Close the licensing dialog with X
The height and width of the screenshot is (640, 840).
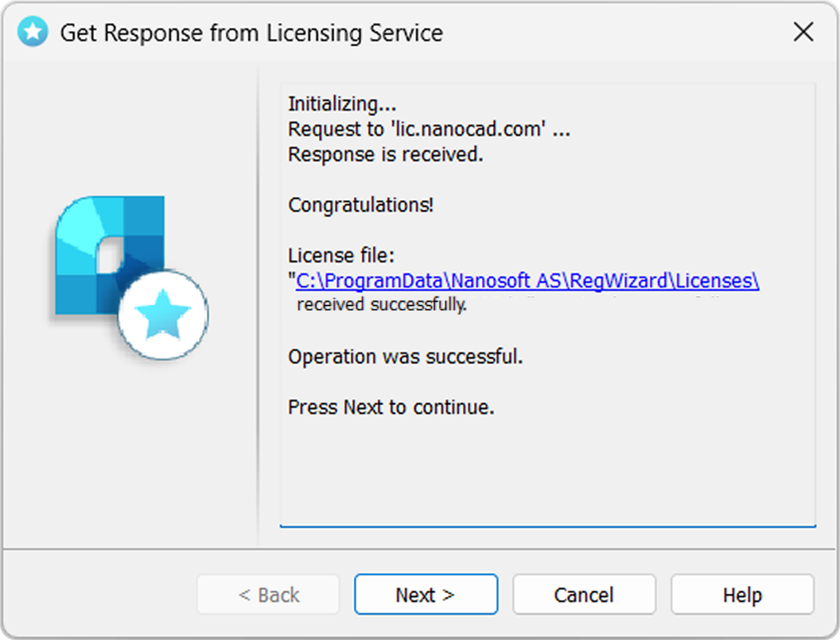coord(803,32)
